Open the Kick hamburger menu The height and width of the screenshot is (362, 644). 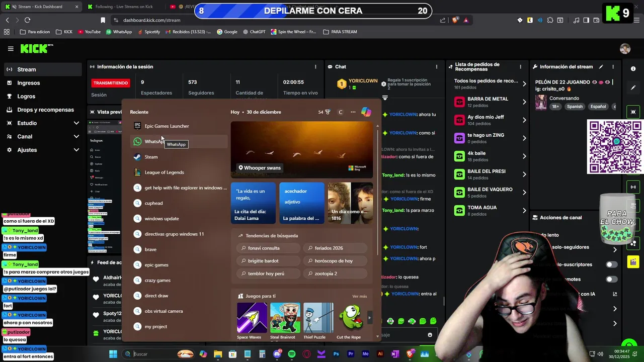pyautogui.click(x=11, y=49)
